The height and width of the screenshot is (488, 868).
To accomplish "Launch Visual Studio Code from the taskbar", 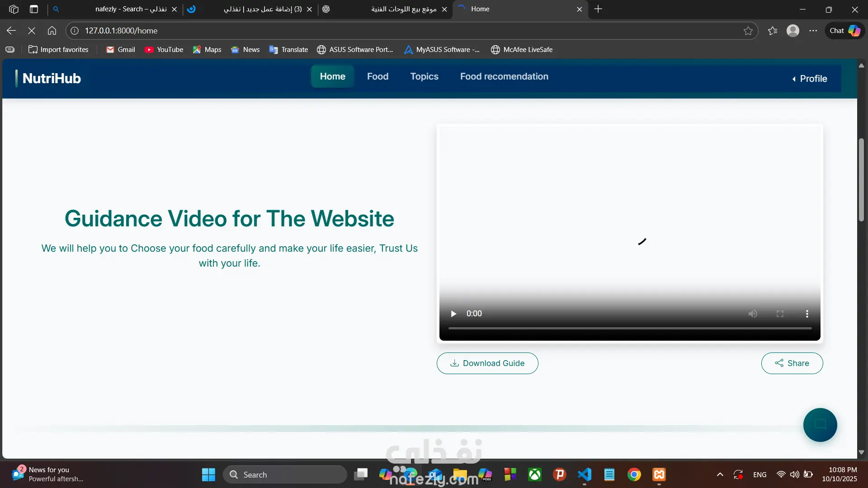I will (x=584, y=474).
